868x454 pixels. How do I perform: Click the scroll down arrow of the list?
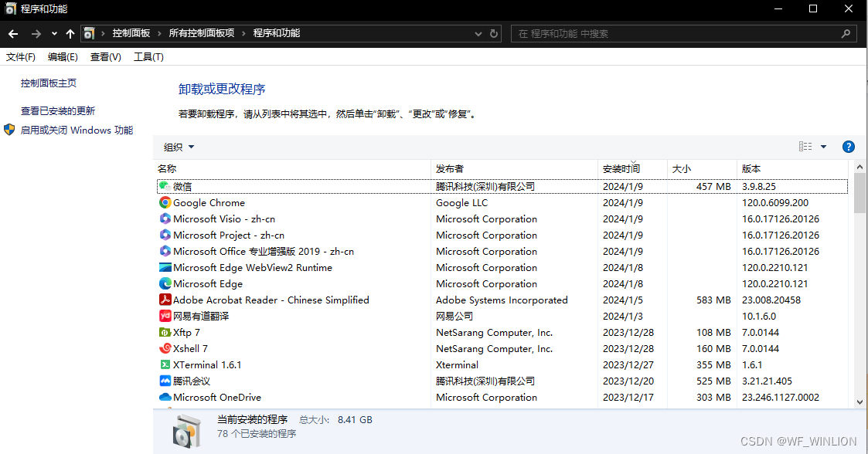coord(859,402)
